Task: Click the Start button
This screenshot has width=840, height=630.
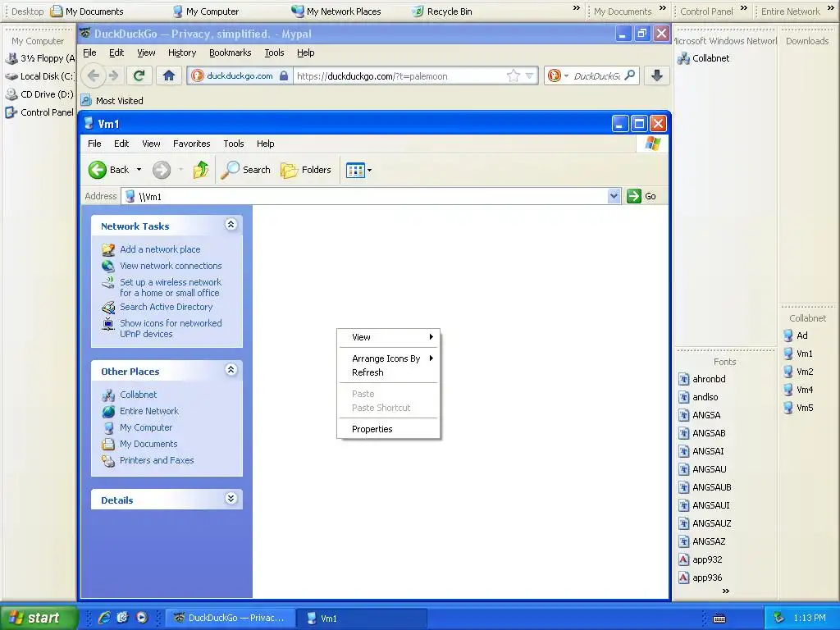Action: 38,618
